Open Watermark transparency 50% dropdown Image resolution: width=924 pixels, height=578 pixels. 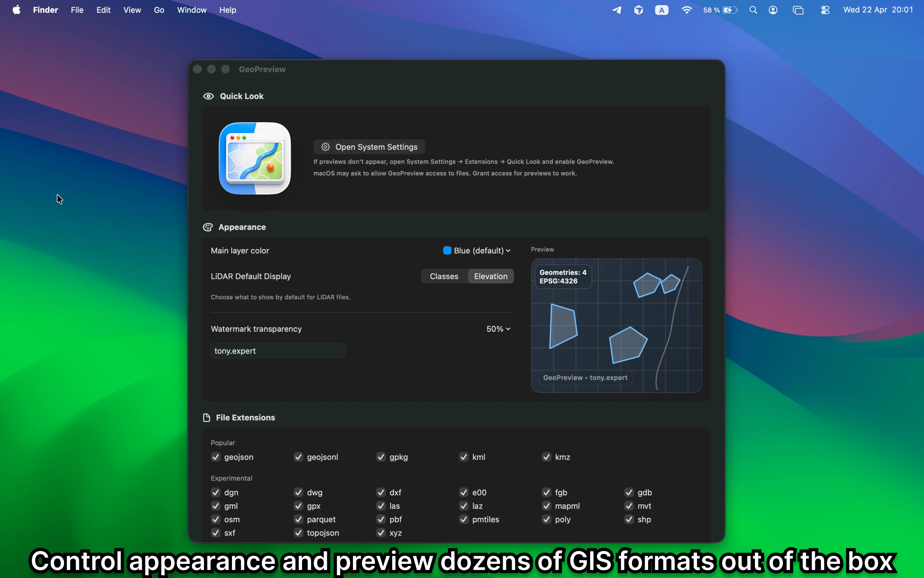pyautogui.click(x=498, y=329)
